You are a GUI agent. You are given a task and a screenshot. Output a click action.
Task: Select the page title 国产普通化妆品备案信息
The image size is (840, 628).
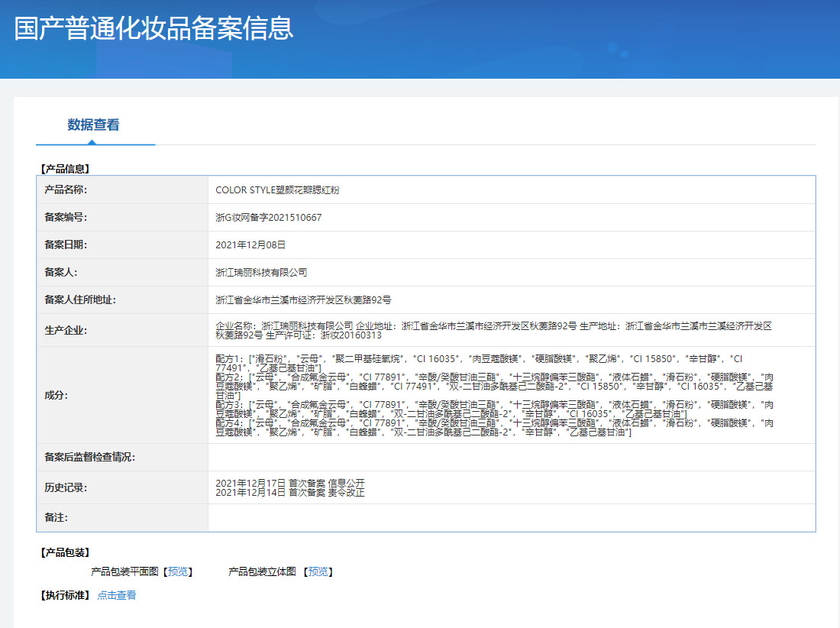(153, 28)
